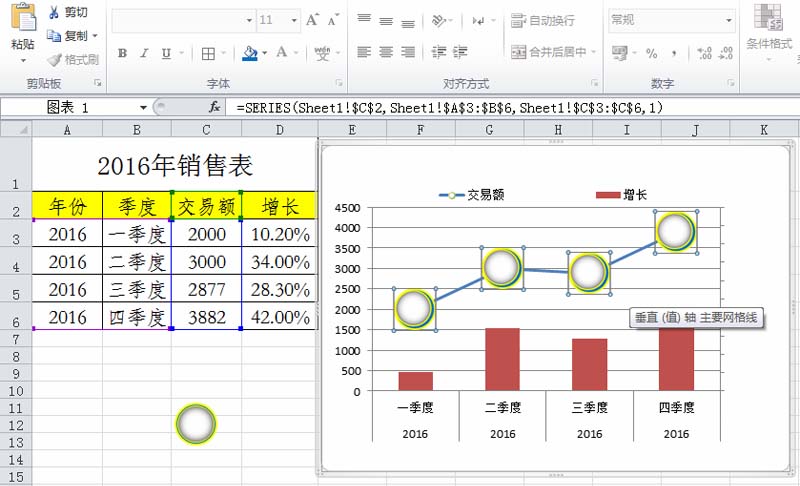Activate the 格式刷 format painter
The height and width of the screenshot is (486, 800).
(x=73, y=60)
